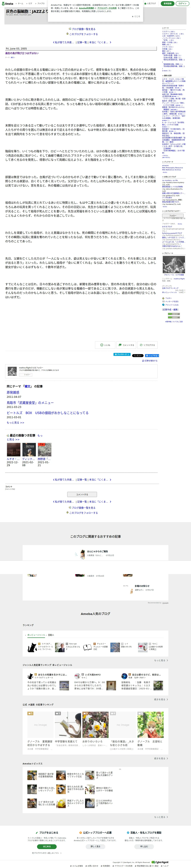Image resolution: width=191 pixels, height=868 pixels.
Task: Expand もっと見る in Amebaトピックス section
Action: [161, 817]
